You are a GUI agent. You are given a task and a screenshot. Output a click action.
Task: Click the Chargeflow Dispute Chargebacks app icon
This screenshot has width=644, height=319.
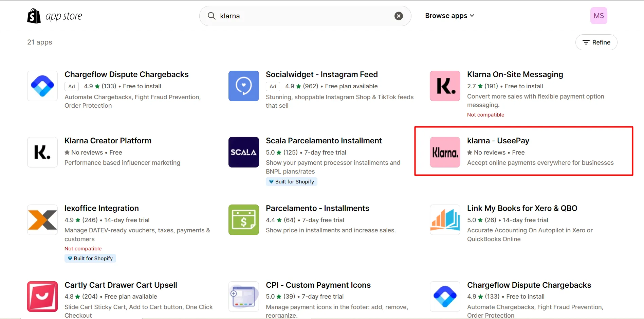pos(42,86)
